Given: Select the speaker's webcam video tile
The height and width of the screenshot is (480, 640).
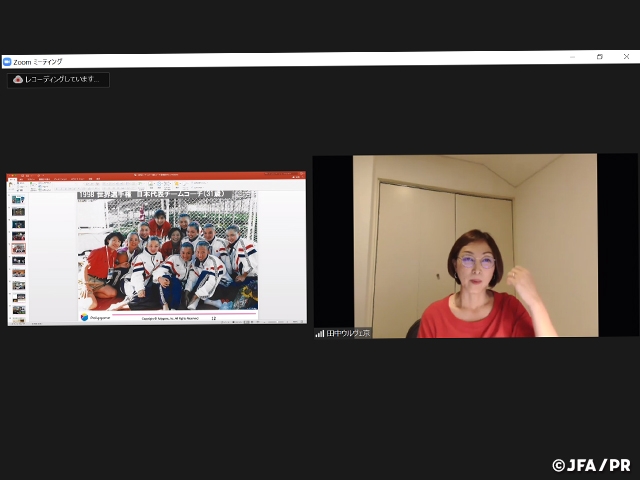Looking at the screenshot, I should (475, 245).
